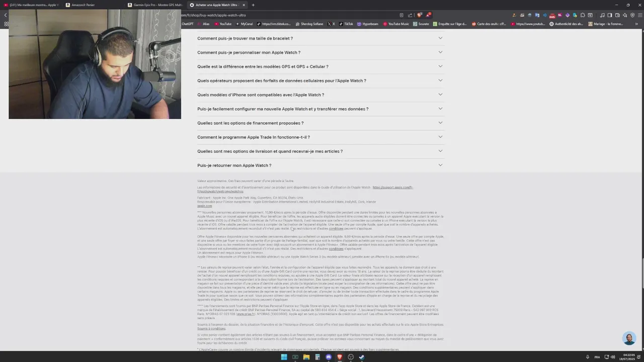The width and height of the screenshot is (644, 362).
Task: Click the share page icon in address bar
Action: 410,15
